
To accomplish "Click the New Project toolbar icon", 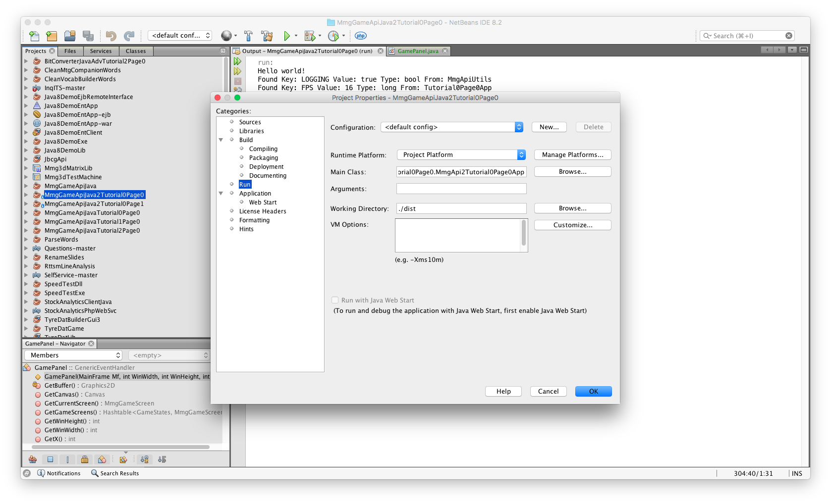I will point(52,36).
